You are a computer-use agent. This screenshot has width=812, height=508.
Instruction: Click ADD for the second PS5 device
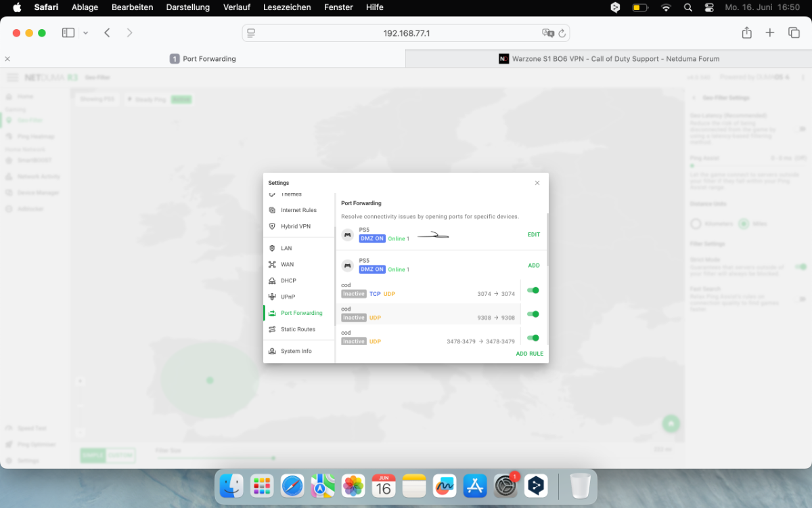[534, 266]
